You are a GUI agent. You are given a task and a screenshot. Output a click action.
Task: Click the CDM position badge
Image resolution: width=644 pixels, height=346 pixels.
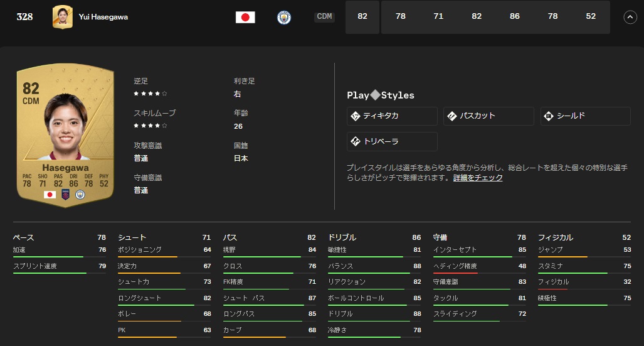point(324,17)
